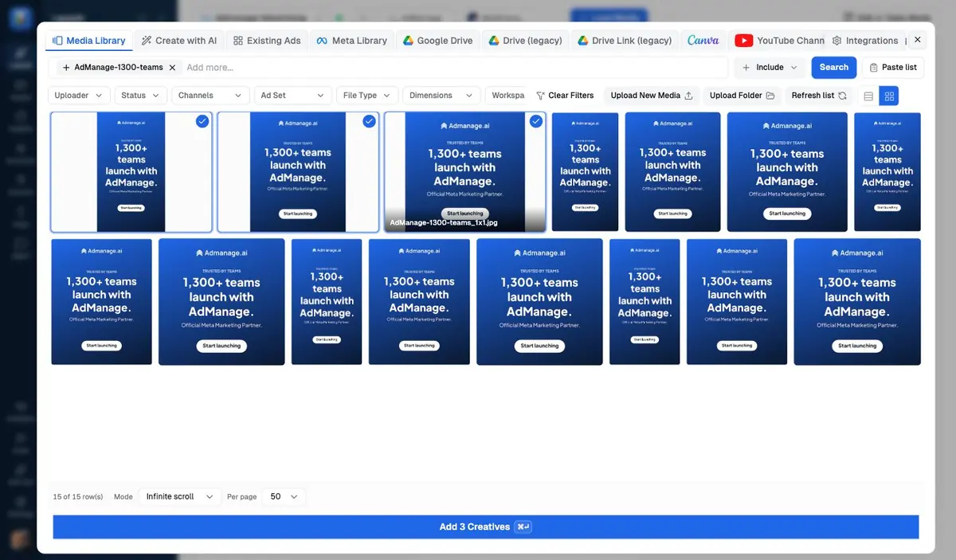Click the Add 3 Creatives button
Viewport: 956px width, 560px height.
coord(486,527)
